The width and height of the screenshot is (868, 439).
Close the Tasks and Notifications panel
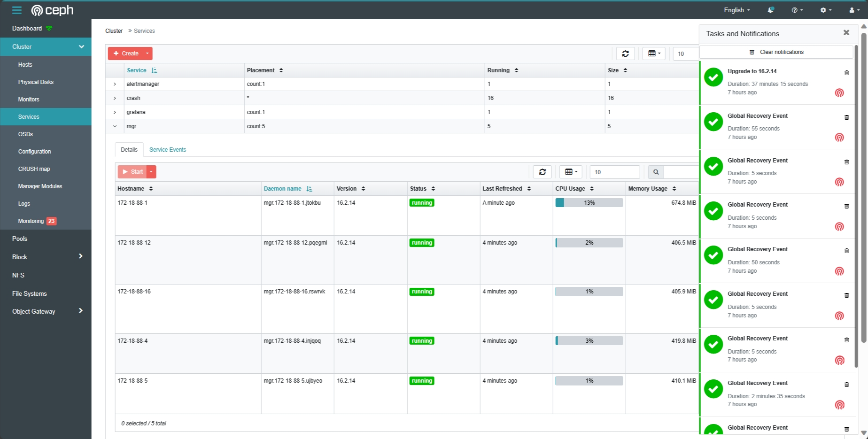[x=846, y=32]
